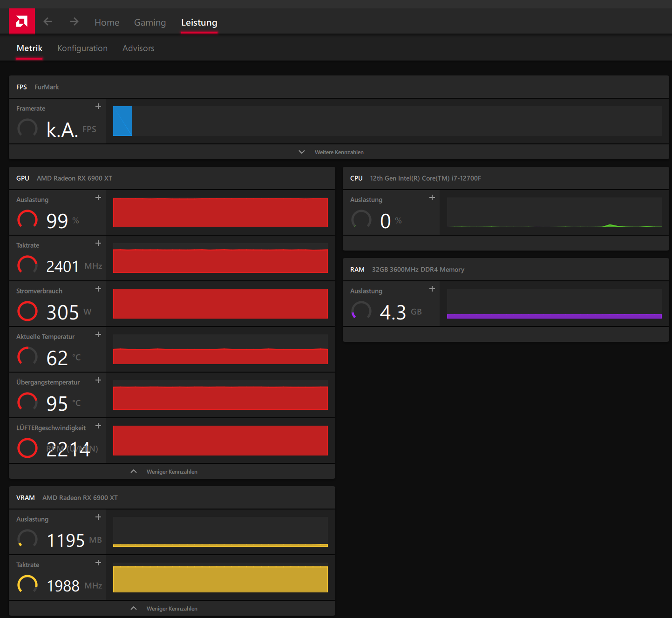
Task: Click the AMD logo icon
Action: tap(22, 21)
